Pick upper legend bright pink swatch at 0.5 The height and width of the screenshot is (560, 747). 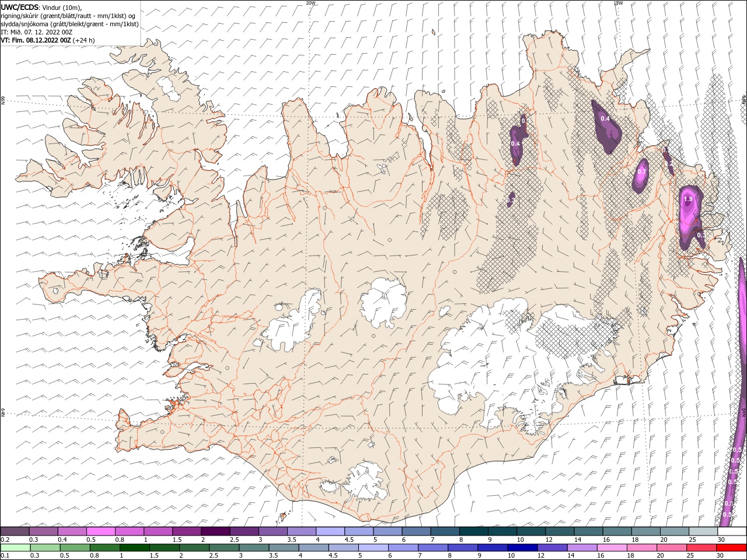pyautogui.click(x=100, y=531)
